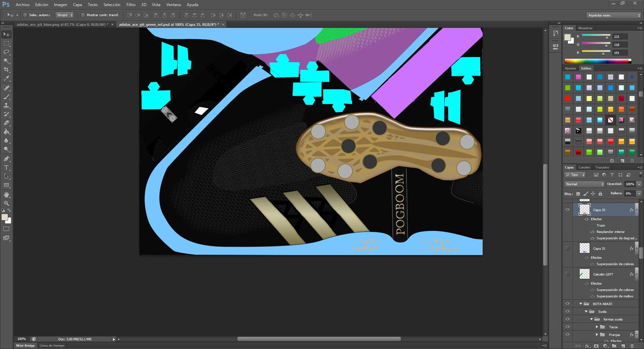Switch to the Canales tab

[x=584, y=167]
